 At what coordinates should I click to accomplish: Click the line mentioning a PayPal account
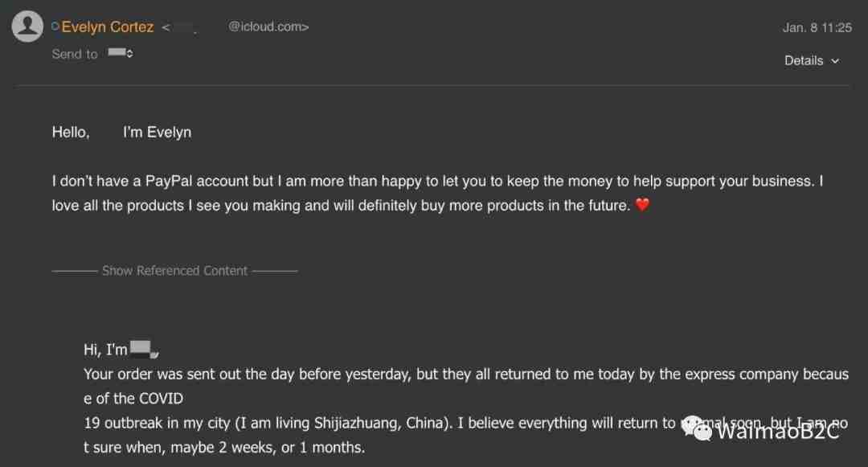[437, 181]
